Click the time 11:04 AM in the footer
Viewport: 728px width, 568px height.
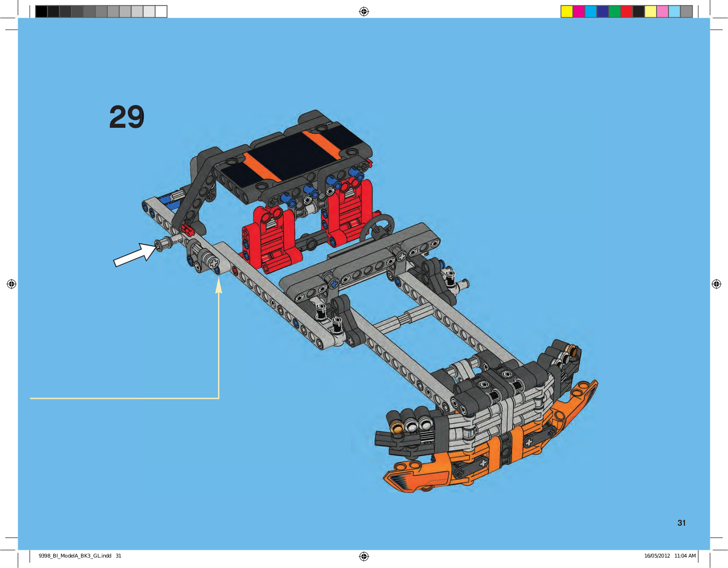[x=685, y=556]
